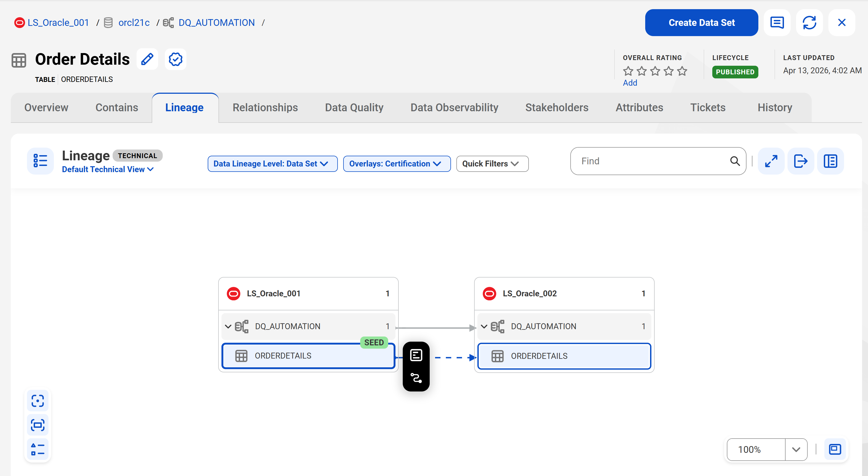Edit Order Details using the pencil icon
The width and height of the screenshot is (868, 476).
(x=147, y=59)
